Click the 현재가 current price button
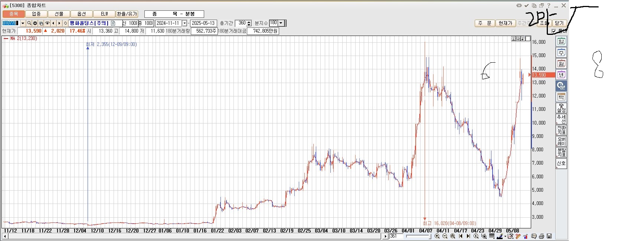This screenshot has width=644, height=241. tap(505, 23)
